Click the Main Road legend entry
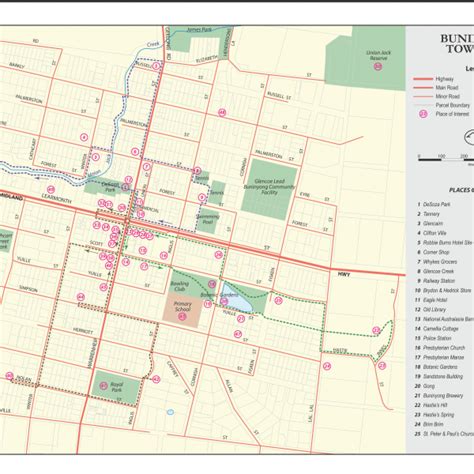The width and height of the screenshot is (474, 474). pyautogui.click(x=436, y=88)
